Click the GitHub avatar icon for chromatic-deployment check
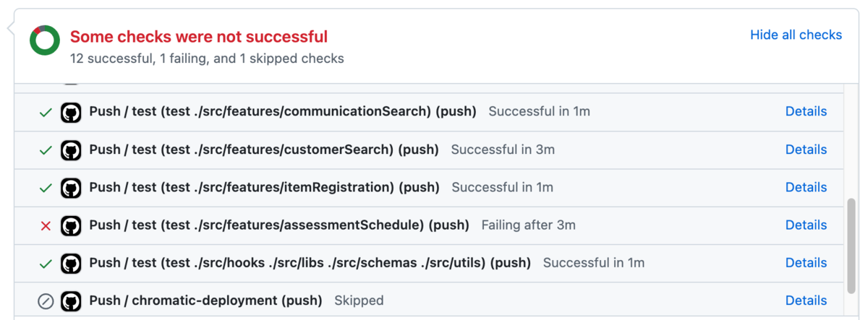The width and height of the screenshot is (868, 320). tap(71, 300)
